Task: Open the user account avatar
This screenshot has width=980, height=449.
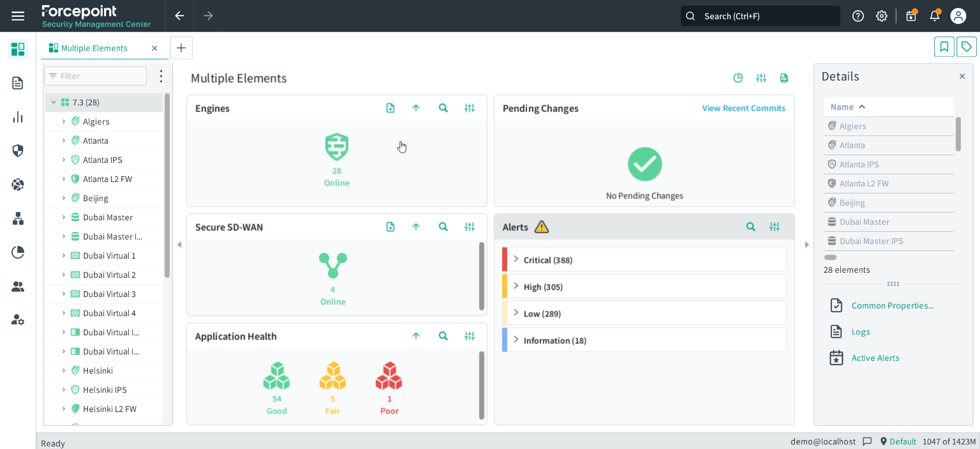Action: point(958,16)
